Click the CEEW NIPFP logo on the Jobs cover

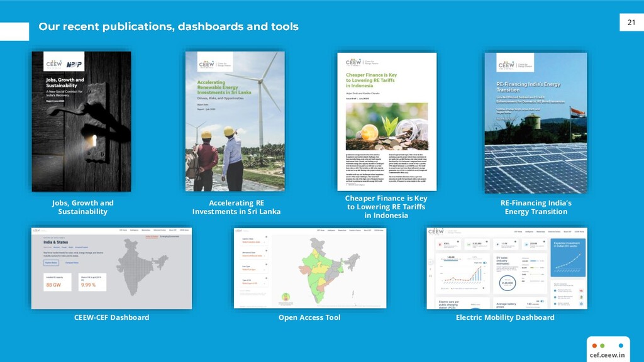[x=64, y=62]
